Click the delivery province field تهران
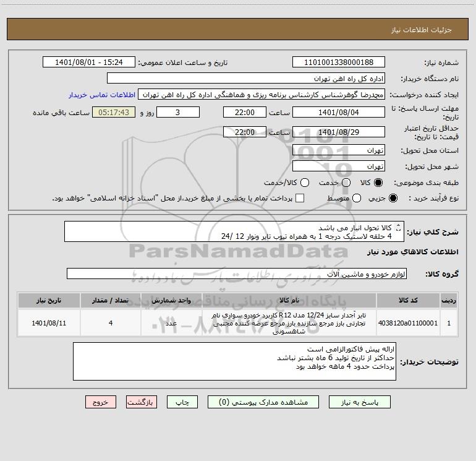476x461 pixels. (x=339, y=150)
